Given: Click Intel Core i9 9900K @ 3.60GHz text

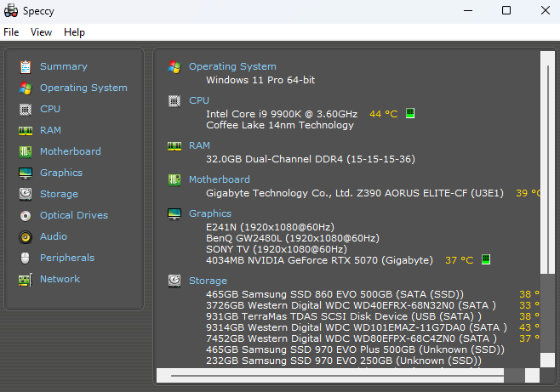Looking at the screenshot, I should (282, 114).
